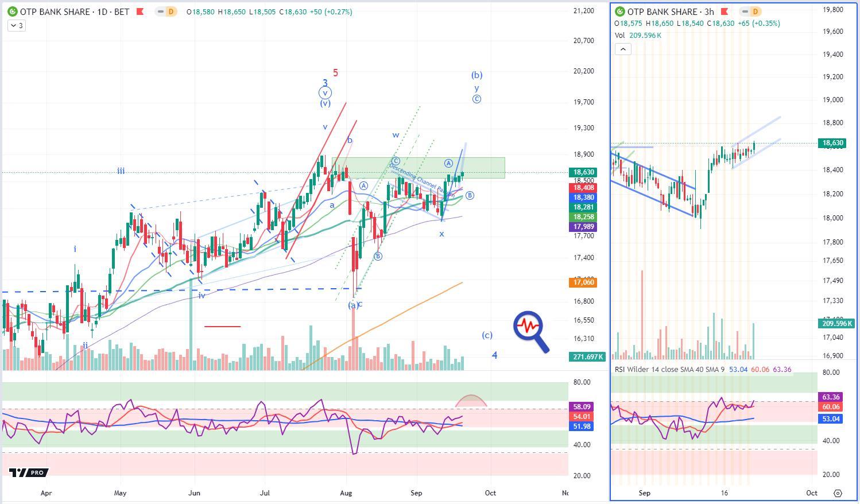Viewport: 860px width, 504px height.
Task: Select the blue wave label 3 near the top
Action: tap(325, 83)
